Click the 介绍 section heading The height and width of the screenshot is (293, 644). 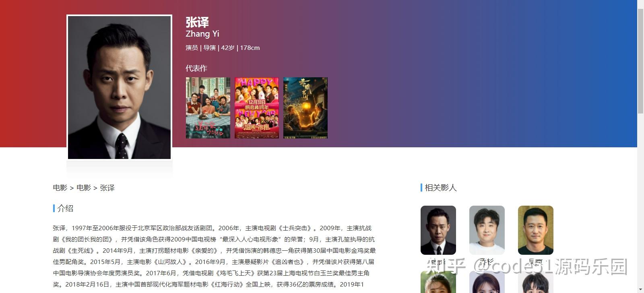click(65, 208)
